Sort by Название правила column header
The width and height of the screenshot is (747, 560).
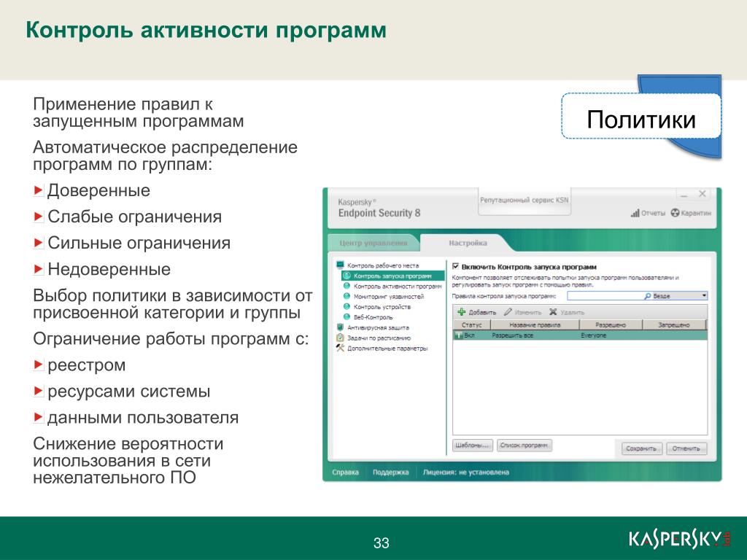[535, 324]
